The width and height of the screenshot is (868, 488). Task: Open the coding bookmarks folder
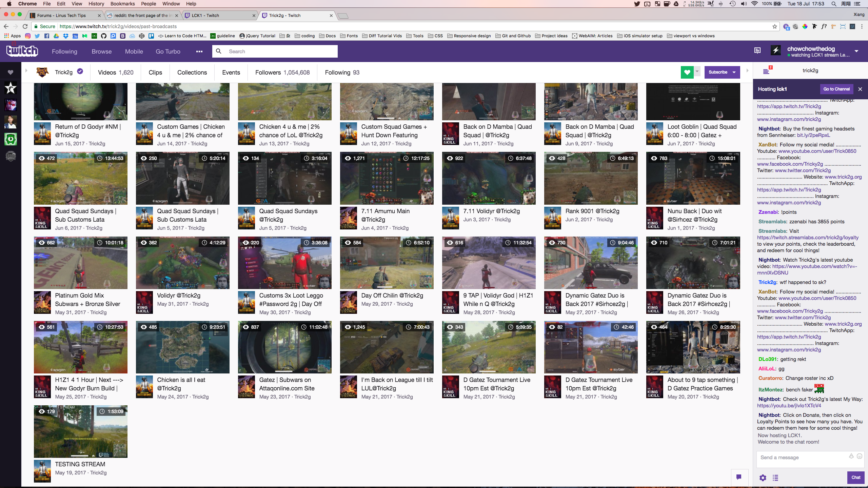pos(304,36)
